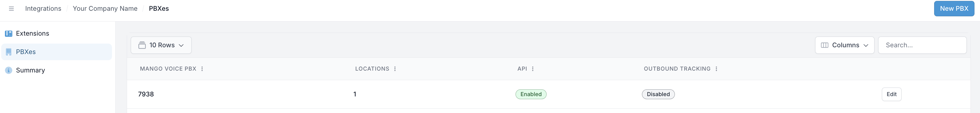
Task: Open API column options menu
Action: click(533, 69)
